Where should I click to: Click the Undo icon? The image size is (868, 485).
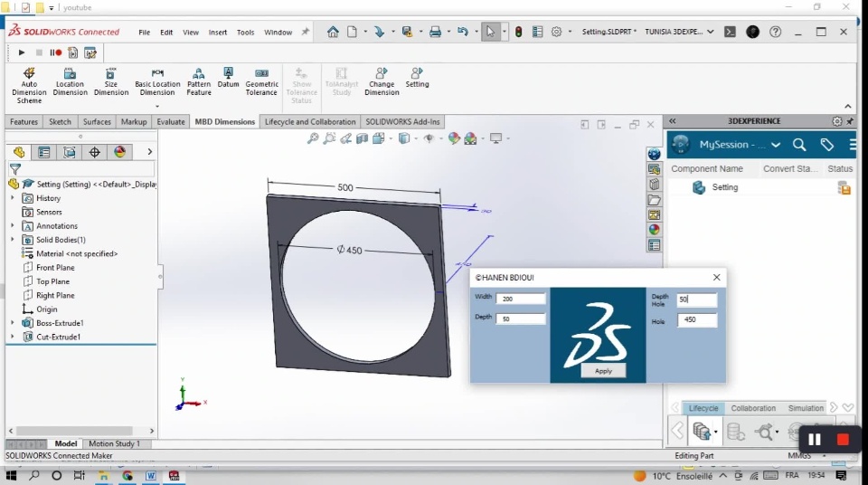[x=463, y=33]
